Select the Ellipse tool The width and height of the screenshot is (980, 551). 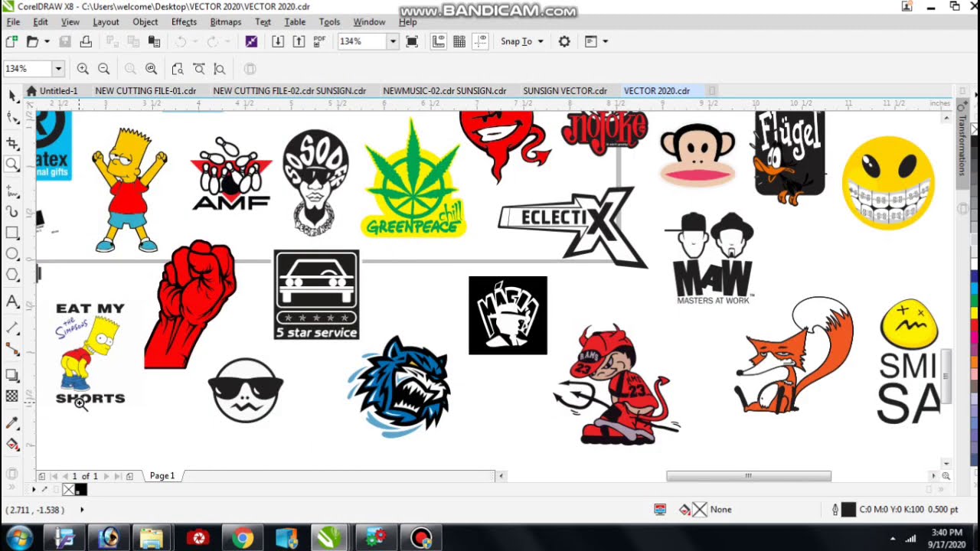coord(12,254)
